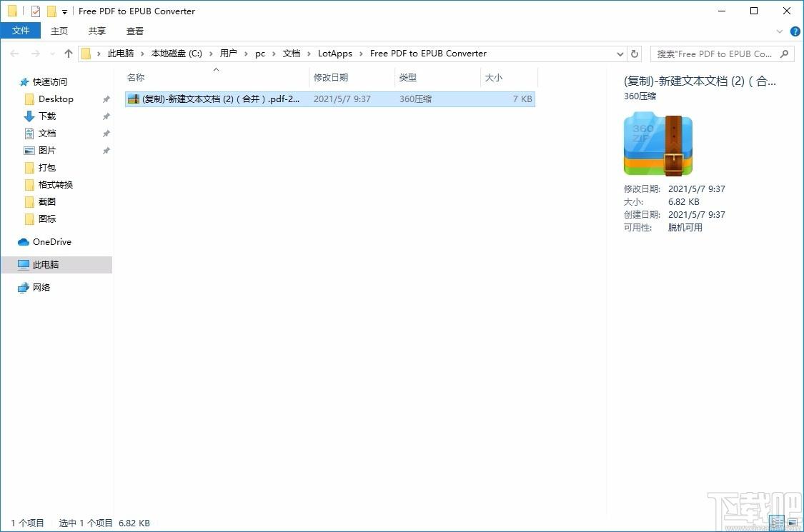The width and height of the screenshot is (804, 532).
Task: Switch to the 主页 ribbon tab
Action: (x=59, y=31)
